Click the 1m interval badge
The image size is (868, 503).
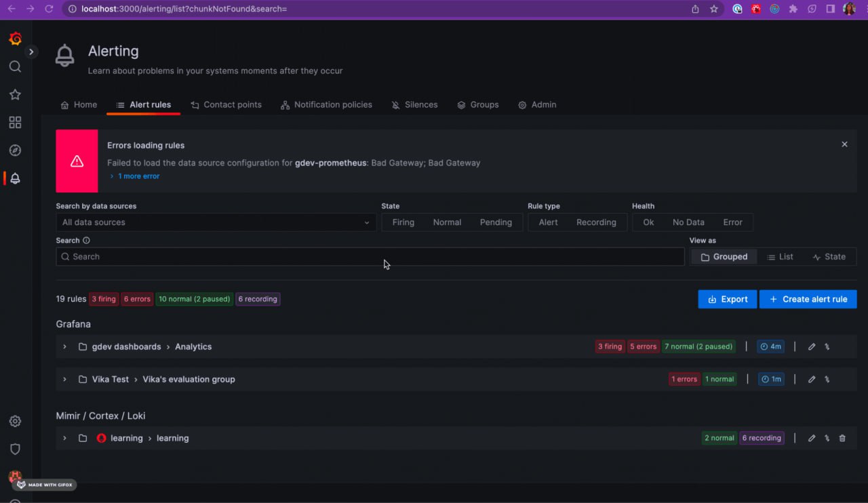click(770, 379)
